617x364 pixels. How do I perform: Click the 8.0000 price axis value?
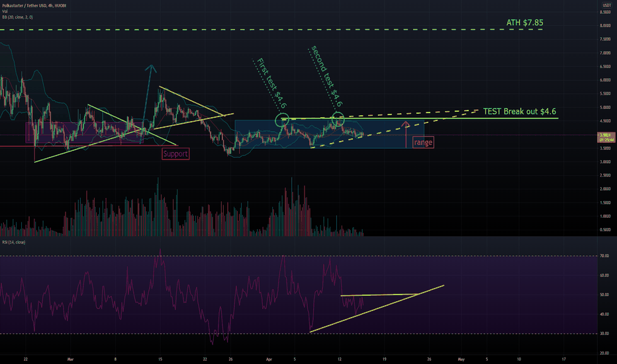point(605,26)
